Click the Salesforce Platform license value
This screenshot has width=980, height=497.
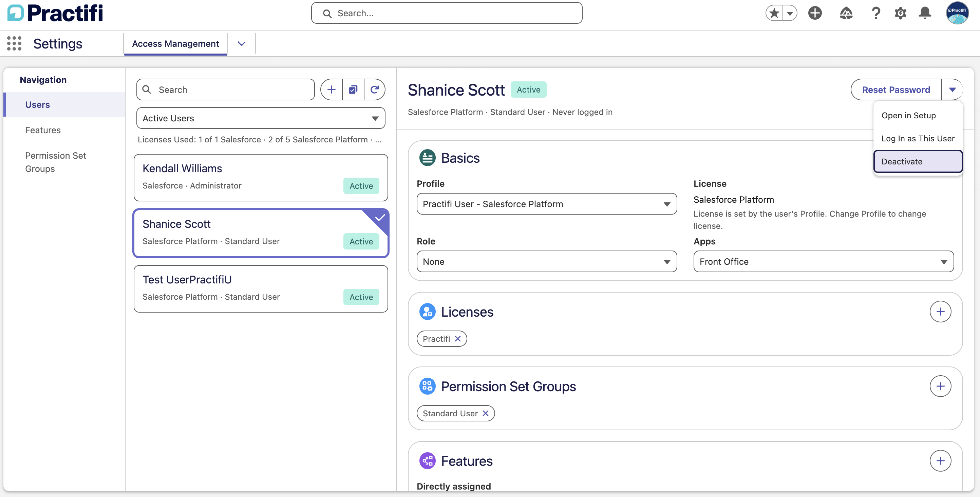734,199
